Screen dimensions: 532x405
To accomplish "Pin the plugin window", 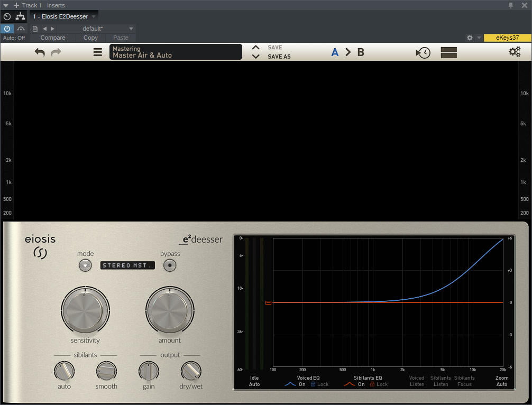I will point(511,5).
